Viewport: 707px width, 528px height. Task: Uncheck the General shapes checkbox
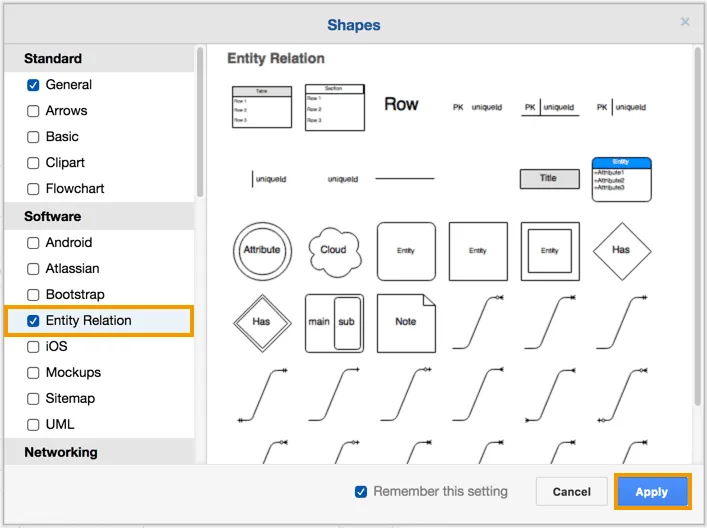click(x=33, y=85)
